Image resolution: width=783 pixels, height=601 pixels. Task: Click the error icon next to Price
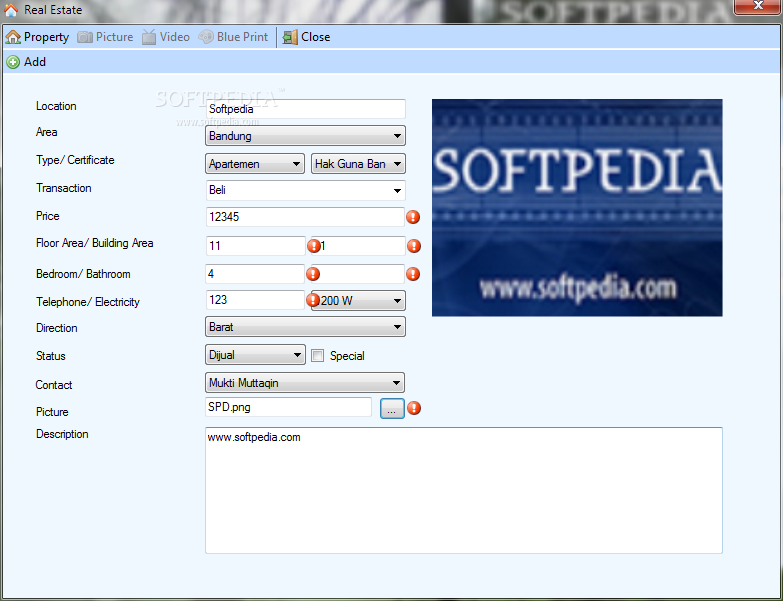413,217
